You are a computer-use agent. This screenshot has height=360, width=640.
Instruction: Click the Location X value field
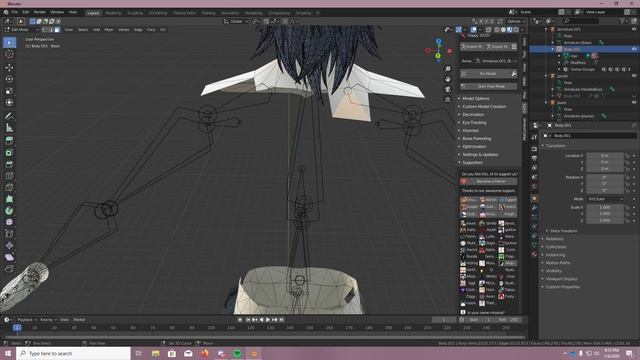pyautogui.click(x=605, y=156)
